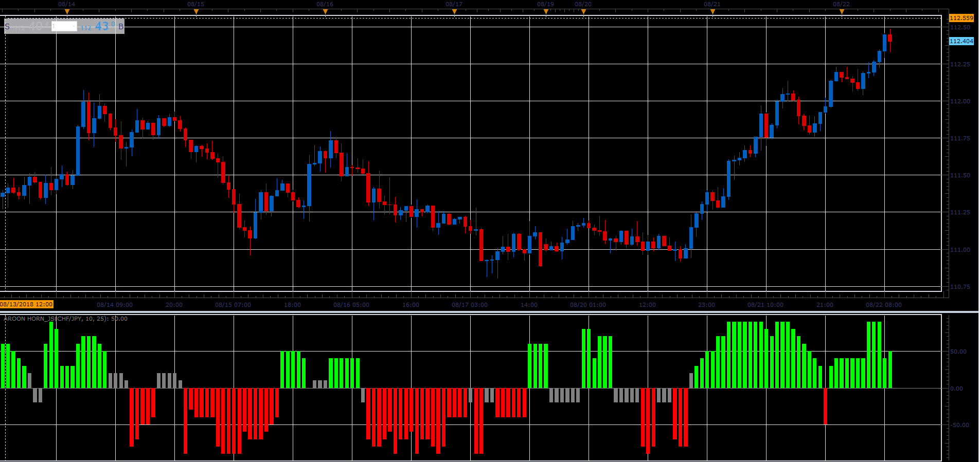The image size is (980, 462).
Task: Click the buy price 112.43 in the trade widget
Action: click(x=98, y=26)
